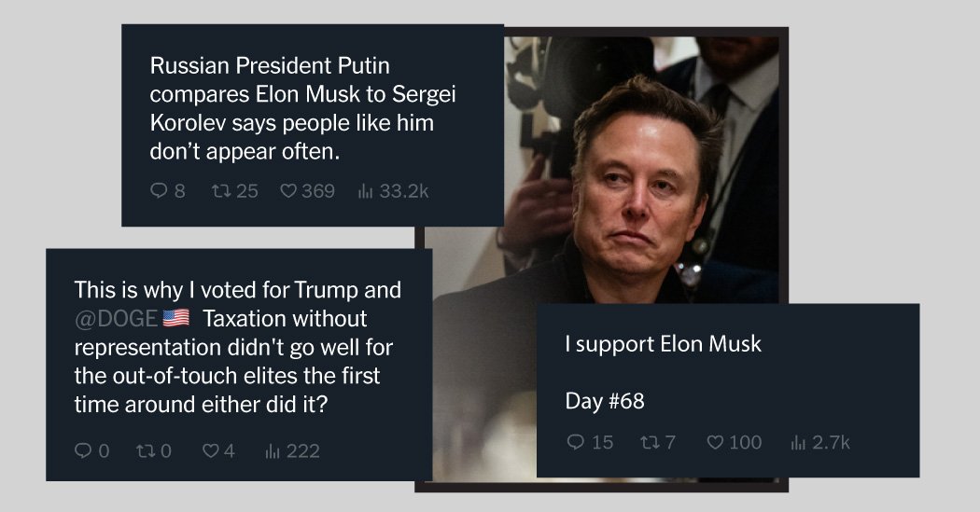
Task: Click the "Day #68" text line
Action: pos(605,402)
